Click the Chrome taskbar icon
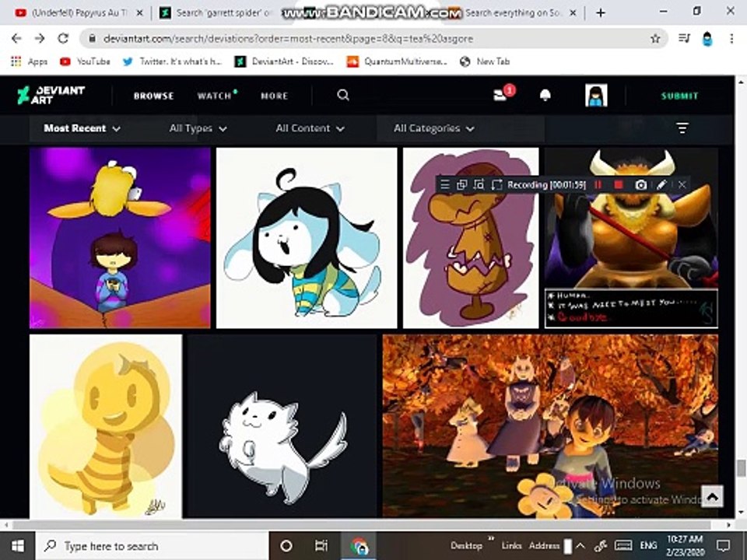Image resolution: width=747 pixels, height=560 pixels. (359, 546)
